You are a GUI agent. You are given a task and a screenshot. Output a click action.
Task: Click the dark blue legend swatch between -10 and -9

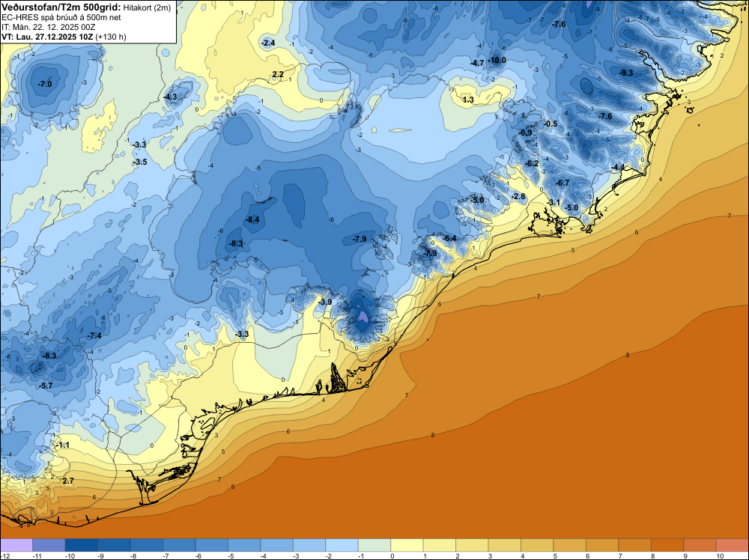(81, 545)
